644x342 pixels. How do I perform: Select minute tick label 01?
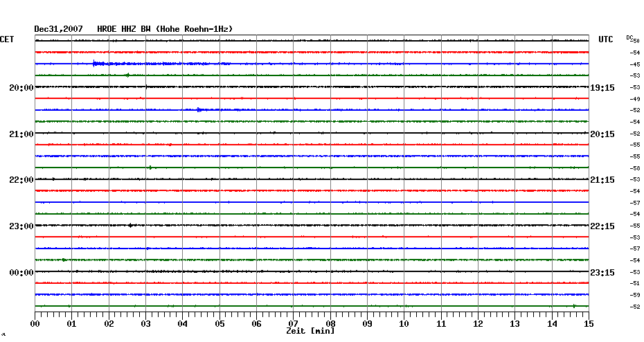point(71,324)
